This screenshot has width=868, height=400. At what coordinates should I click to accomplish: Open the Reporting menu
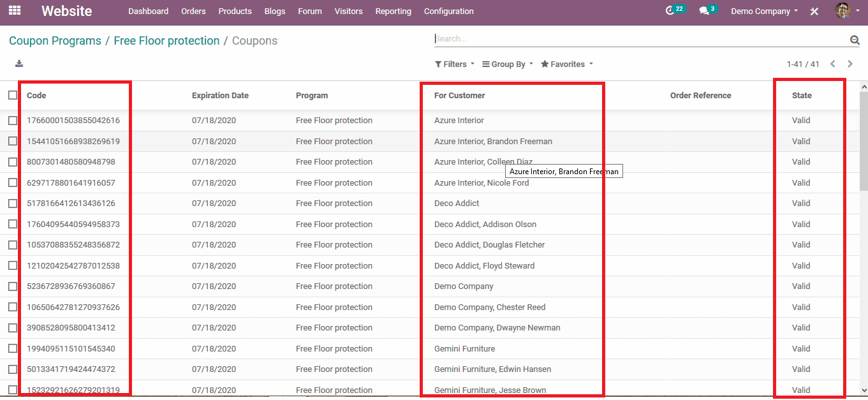pos(393,11)
